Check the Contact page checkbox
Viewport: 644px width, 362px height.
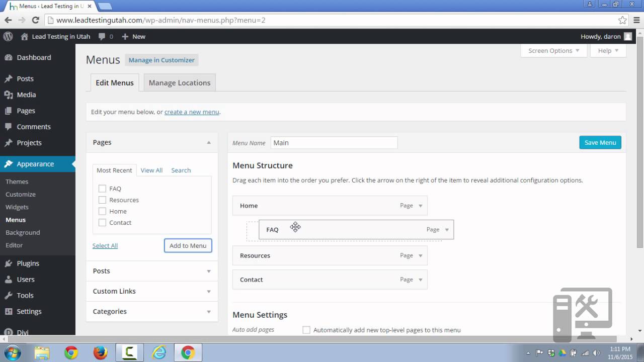point(102,222)
